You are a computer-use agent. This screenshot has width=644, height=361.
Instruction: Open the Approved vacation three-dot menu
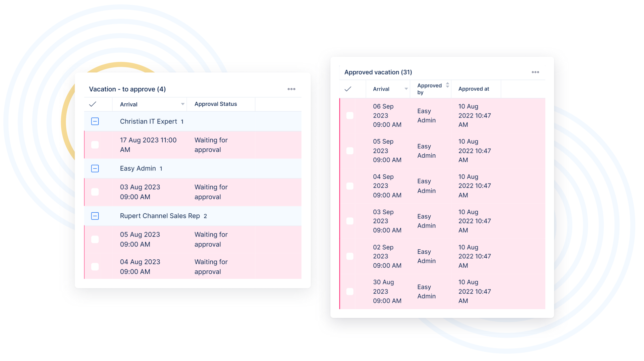535,72
